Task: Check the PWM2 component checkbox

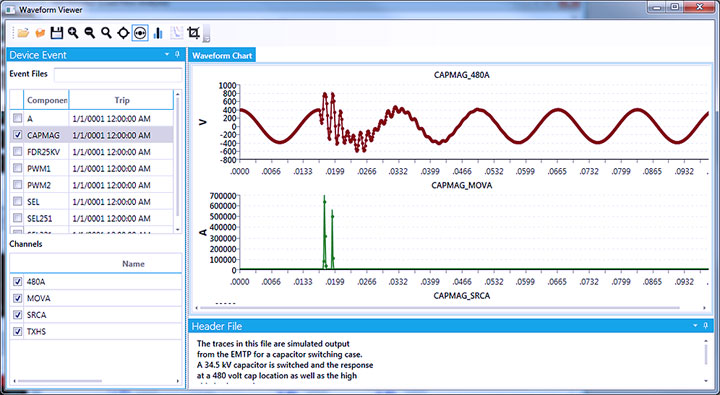Action: click(17, 185)
